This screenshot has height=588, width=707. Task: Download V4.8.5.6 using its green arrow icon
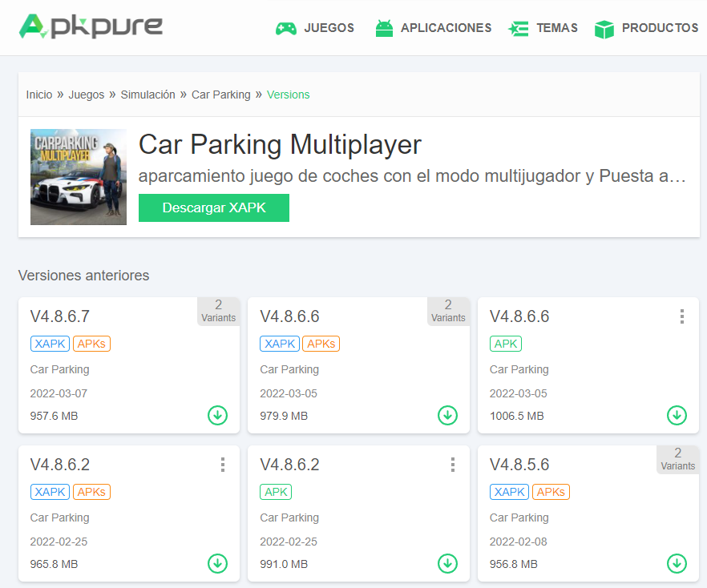677,563
